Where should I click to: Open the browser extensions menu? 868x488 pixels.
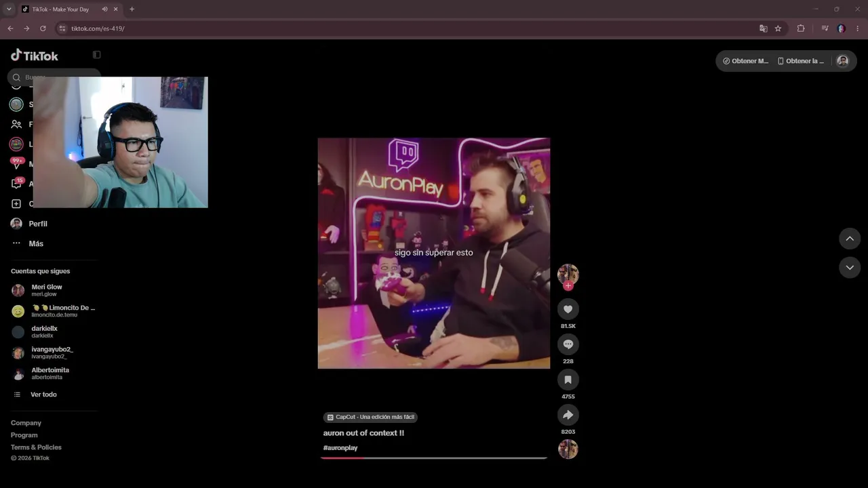coord(801,28)
